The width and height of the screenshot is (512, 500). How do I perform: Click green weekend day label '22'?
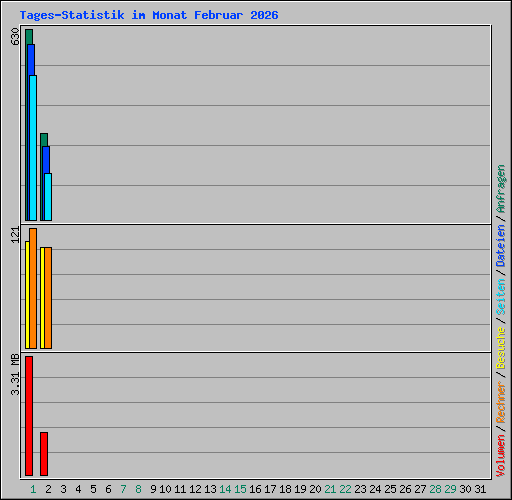pyautogui.click(x=345, y=489)
